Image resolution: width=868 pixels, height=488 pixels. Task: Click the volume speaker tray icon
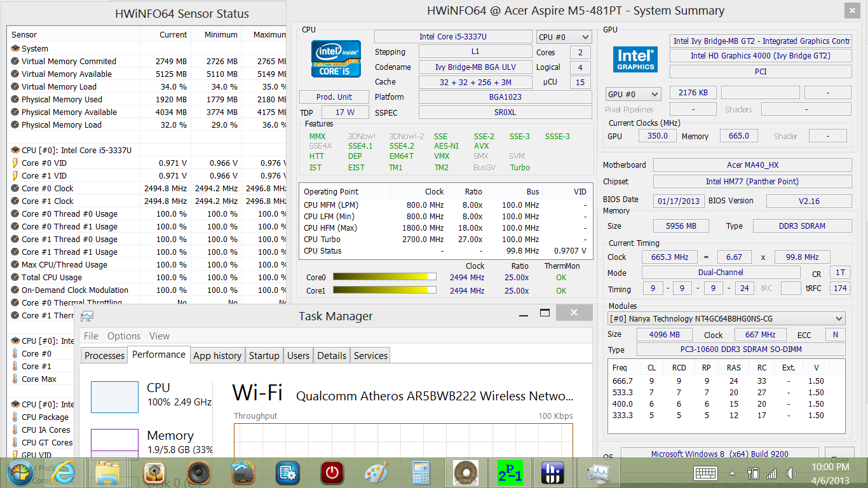(791, 473)
